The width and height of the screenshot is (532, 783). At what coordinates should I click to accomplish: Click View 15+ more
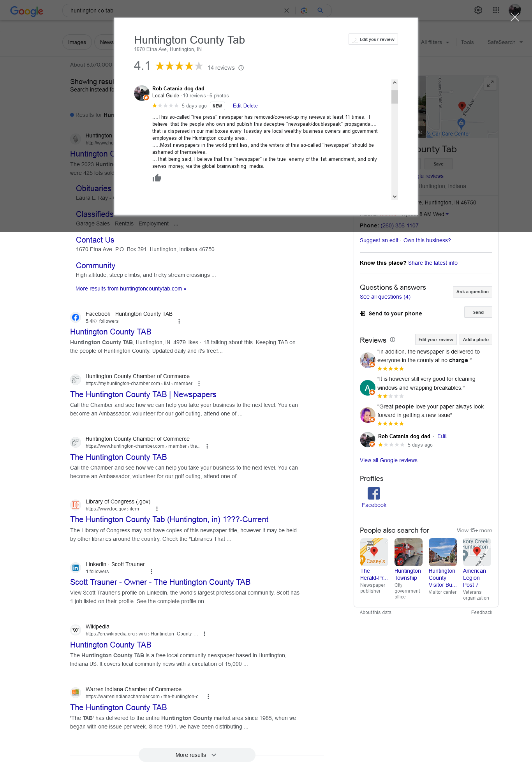click(474, 530)
